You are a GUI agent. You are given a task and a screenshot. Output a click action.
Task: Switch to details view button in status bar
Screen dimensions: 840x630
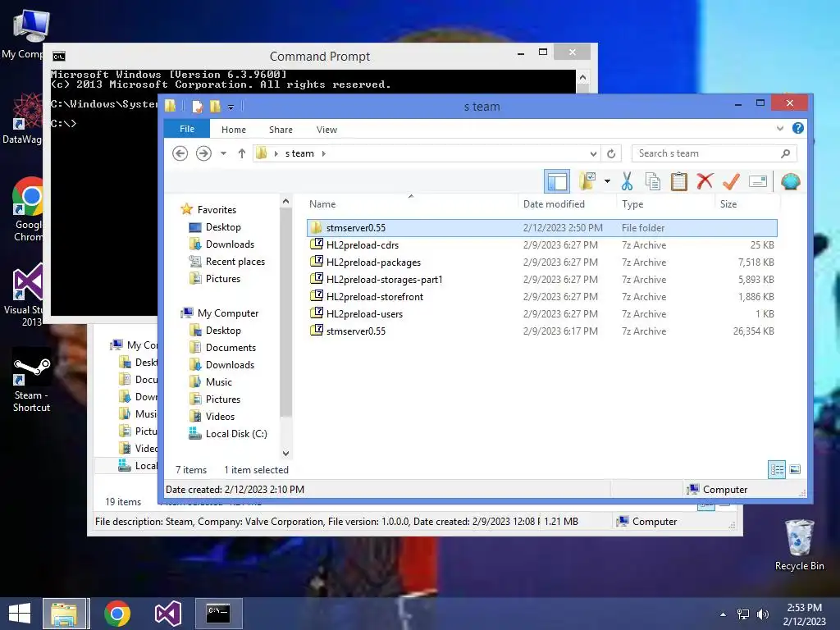click(x=777, y=470)
